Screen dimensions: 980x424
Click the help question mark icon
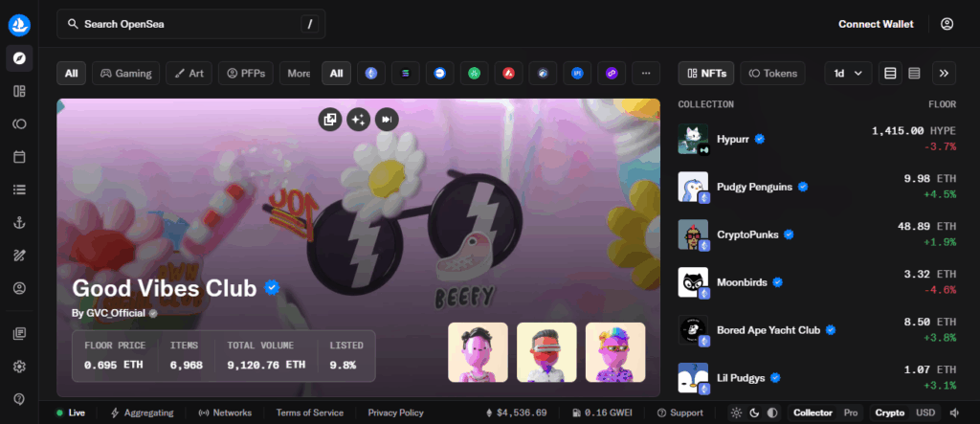point(19,398)
